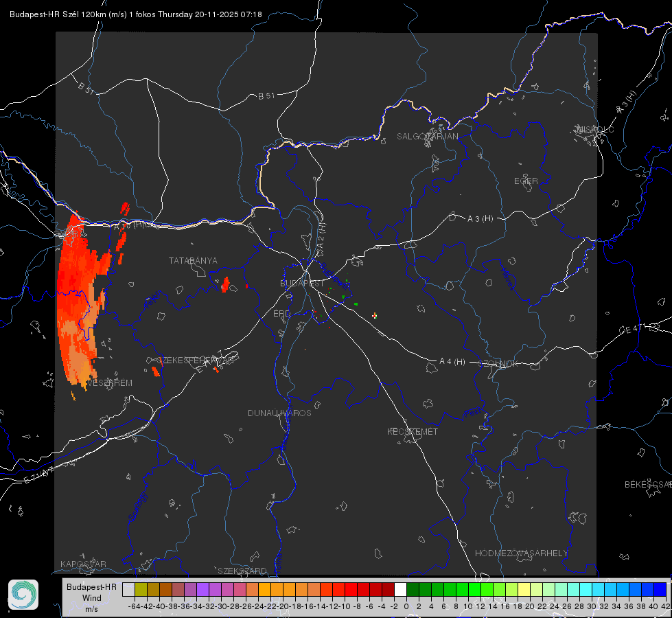Click the legend value 10
The image size is (672, 618).
click(468, 606)
